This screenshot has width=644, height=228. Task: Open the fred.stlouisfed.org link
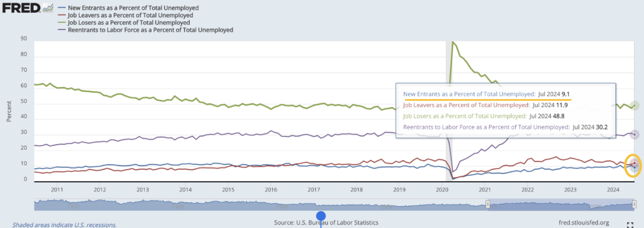pyautogui.click(x=584, y=223)
